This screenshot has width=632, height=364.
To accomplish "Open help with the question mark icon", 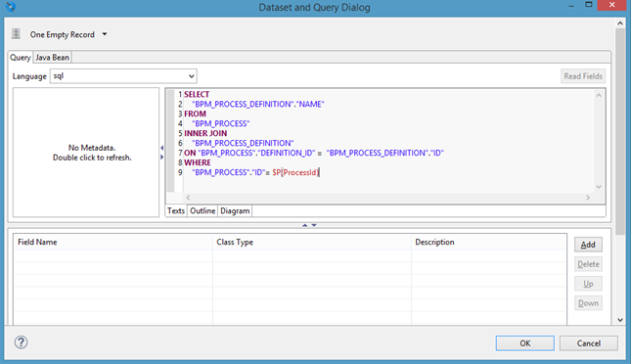I will (x=21, y=342).
